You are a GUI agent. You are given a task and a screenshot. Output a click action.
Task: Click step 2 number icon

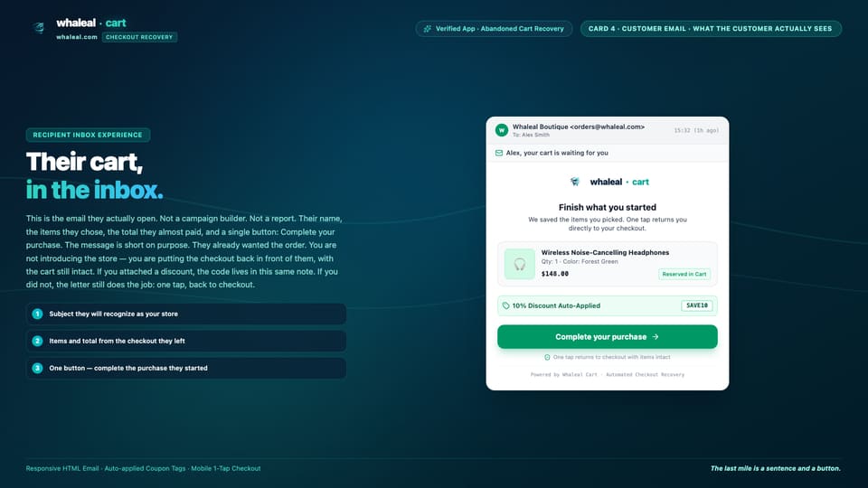37,341
